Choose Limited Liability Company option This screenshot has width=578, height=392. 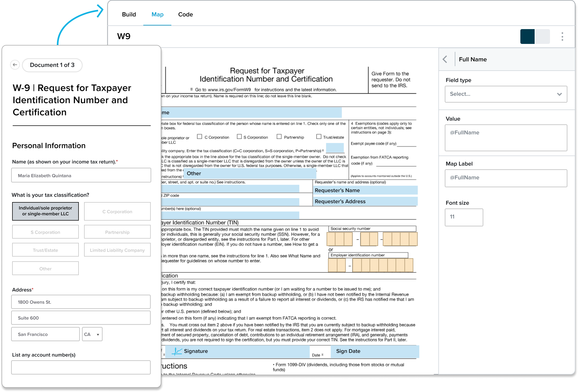pyautogui.click(x=117, y=250)
